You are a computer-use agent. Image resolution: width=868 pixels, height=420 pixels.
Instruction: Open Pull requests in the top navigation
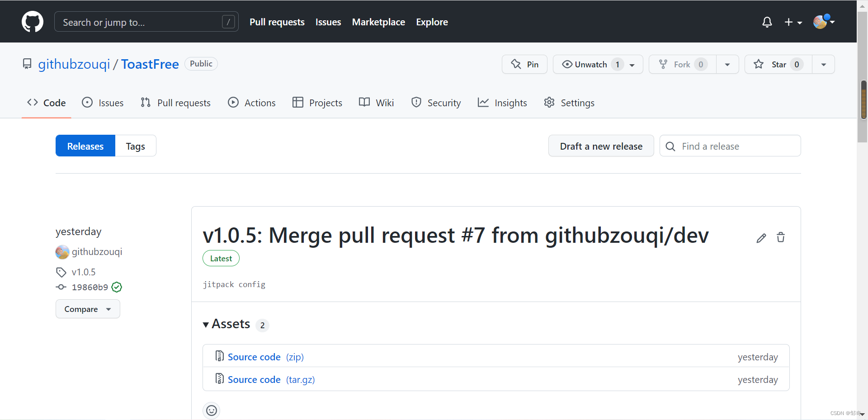pyautogui.click(x=277, y=22)
